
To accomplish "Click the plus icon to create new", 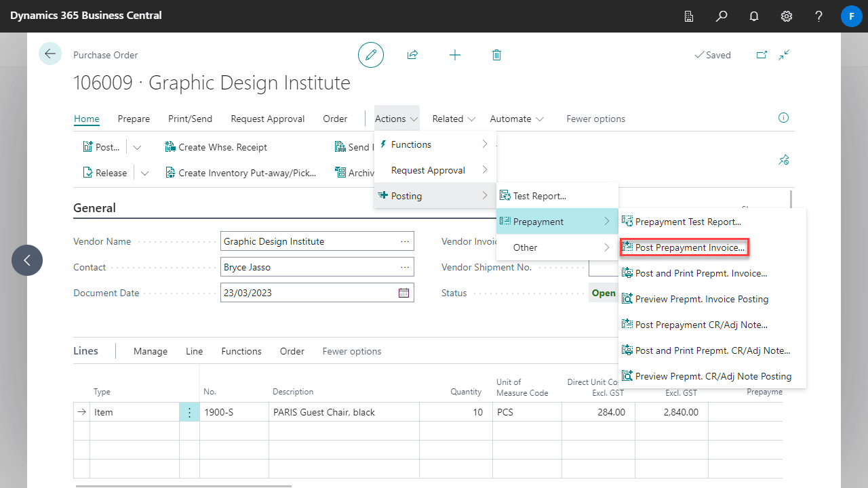I will point(455,55).
